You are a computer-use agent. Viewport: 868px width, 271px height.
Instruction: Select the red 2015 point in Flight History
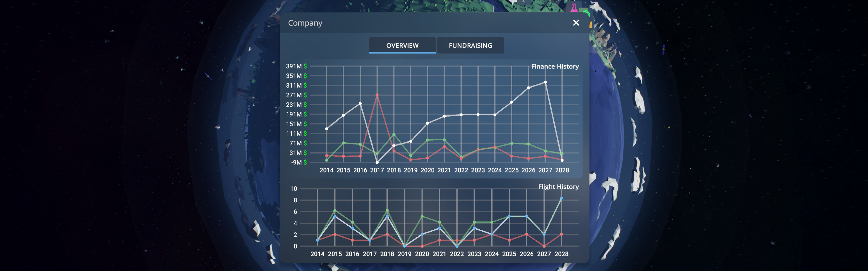(335, 234)
